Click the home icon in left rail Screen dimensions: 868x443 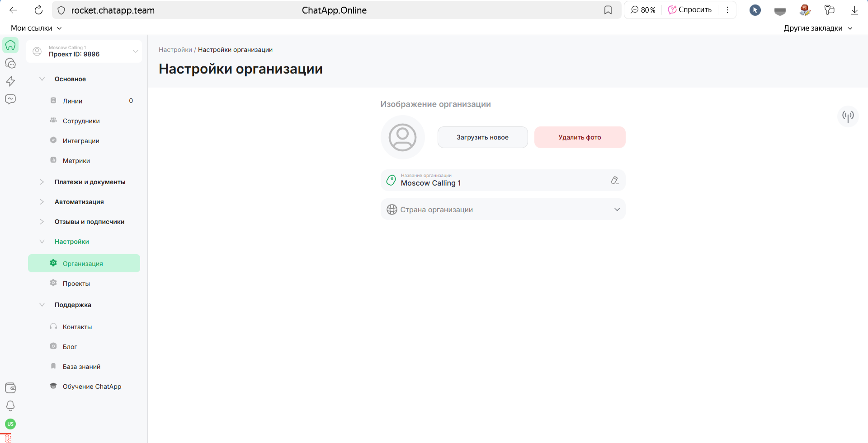click(x=10, y=45)
